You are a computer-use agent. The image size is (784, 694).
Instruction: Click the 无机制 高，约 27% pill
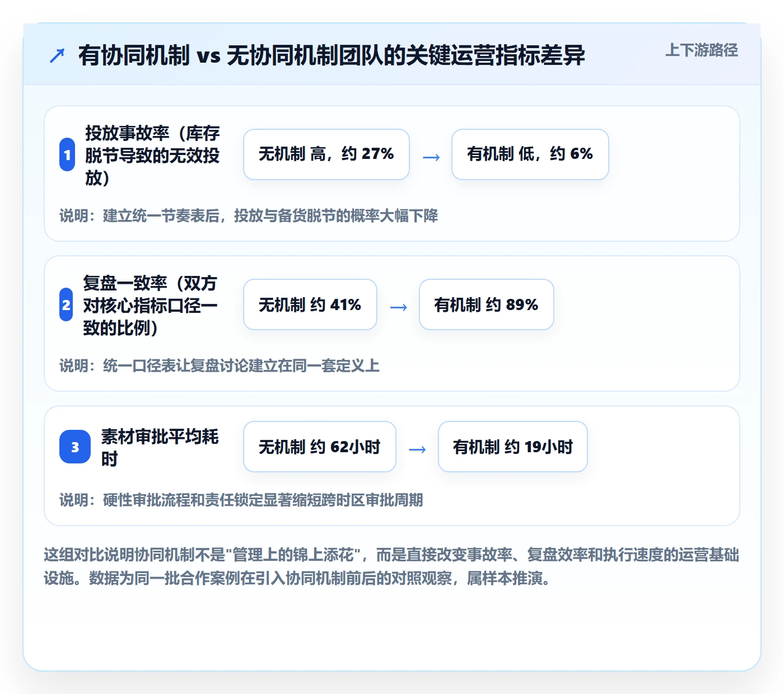326,154
